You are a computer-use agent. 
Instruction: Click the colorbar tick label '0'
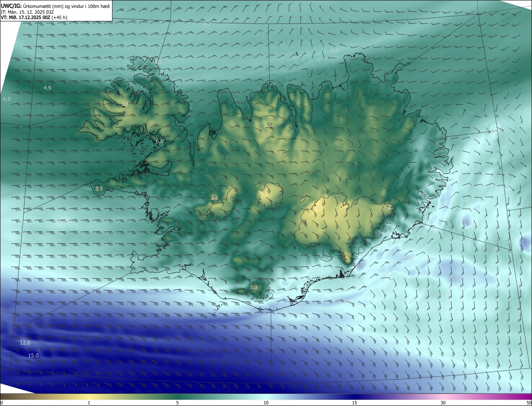click(x=2, y=403)
